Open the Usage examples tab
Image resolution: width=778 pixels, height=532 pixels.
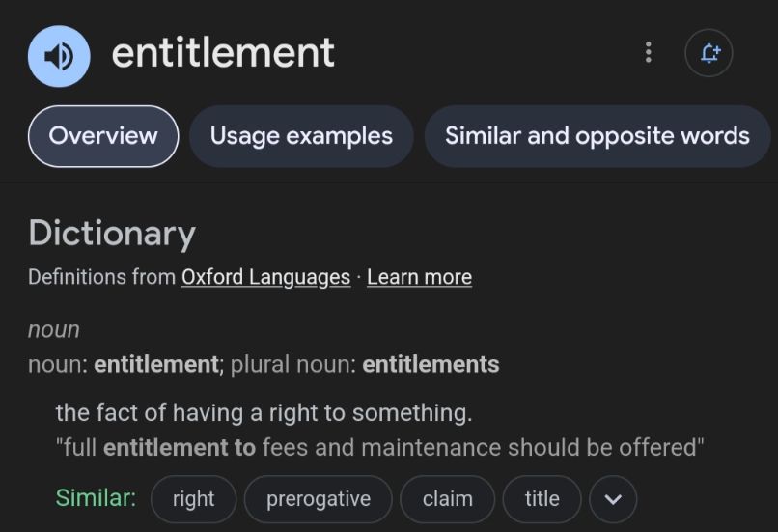point(301,136)
